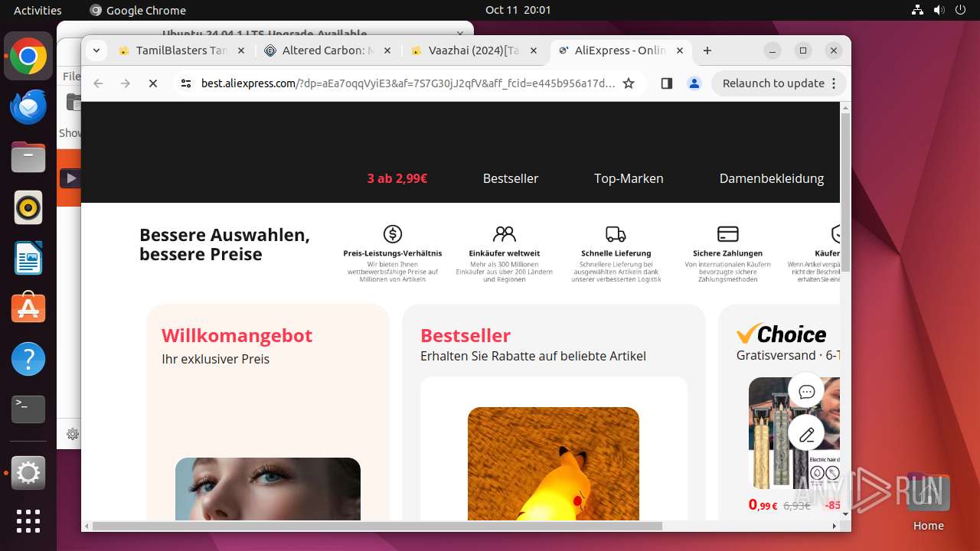Launch Thunderbird Mail from the dock
Screen dimensions: 980x551
28,106
